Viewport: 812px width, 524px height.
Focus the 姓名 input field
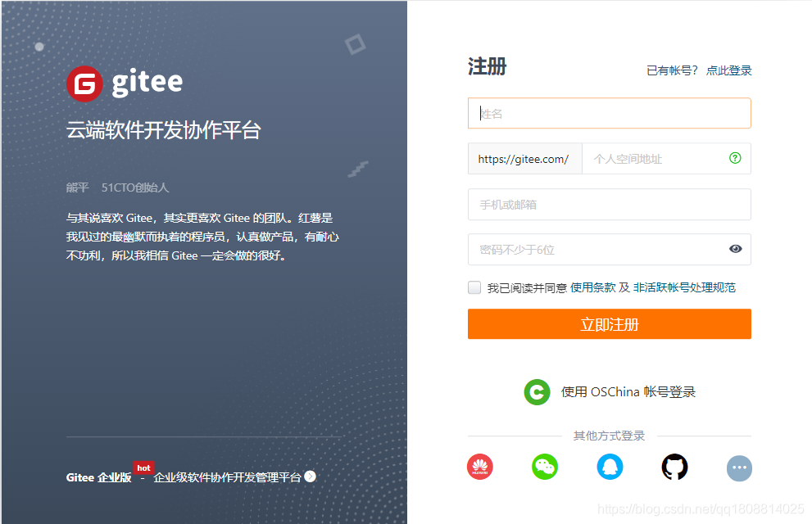tap(610, 113)
